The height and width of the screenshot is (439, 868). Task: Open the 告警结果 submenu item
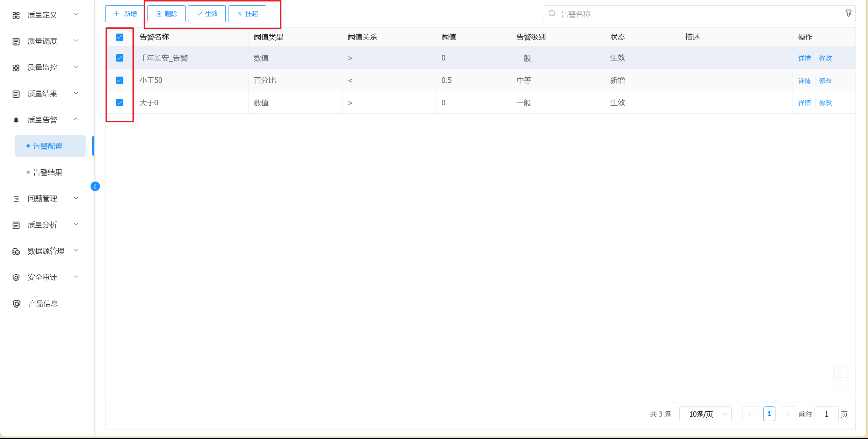[48, 172]
